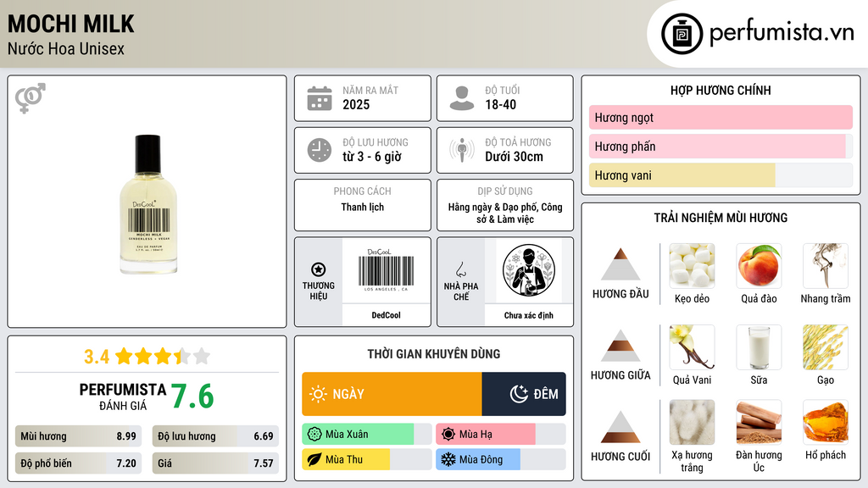The height and width of the screenshot is (488, 868).
Task: Click the Mùa Thu season bar
Action: 366,460
